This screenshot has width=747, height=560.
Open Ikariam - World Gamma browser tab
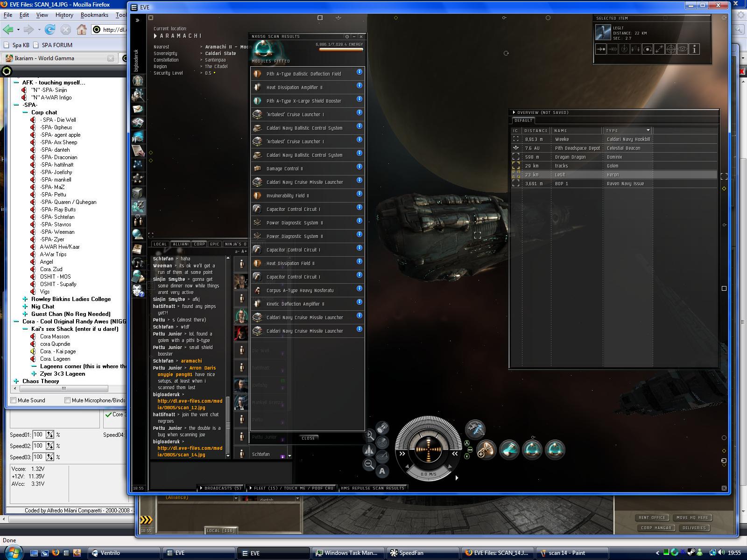[x=59, y=58]
